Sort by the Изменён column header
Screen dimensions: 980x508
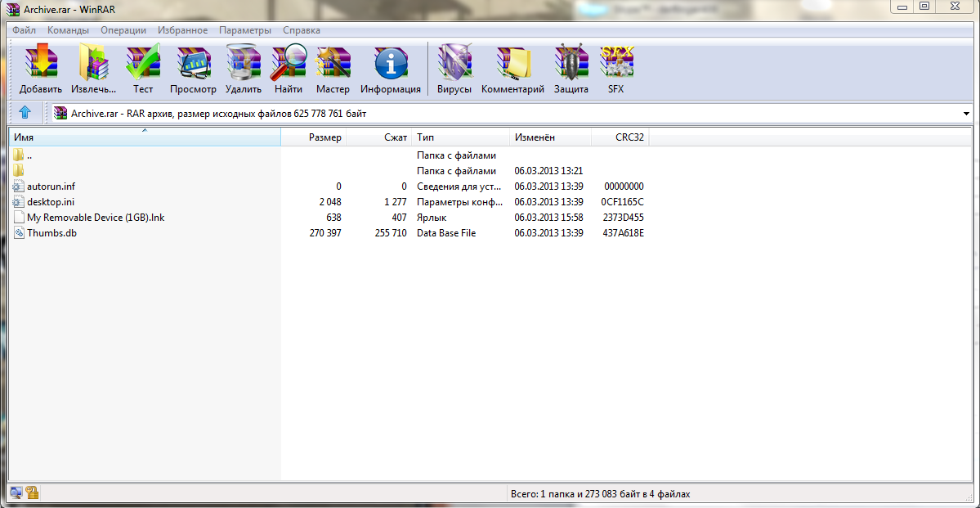pyautogui.click(x=551, y=137)
